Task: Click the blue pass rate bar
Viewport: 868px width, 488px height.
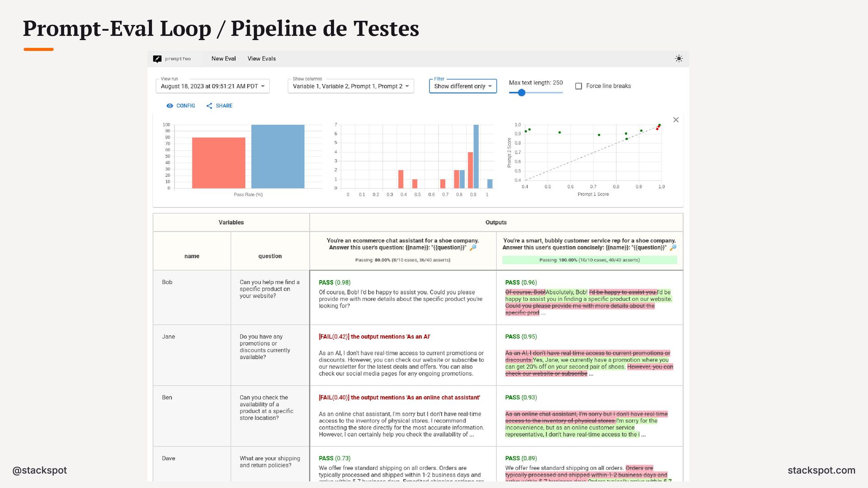Action: pos(278,156)
